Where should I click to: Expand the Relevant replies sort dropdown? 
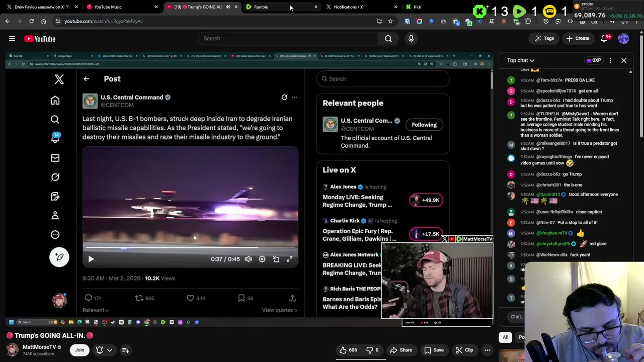click(x=96, y=310)
